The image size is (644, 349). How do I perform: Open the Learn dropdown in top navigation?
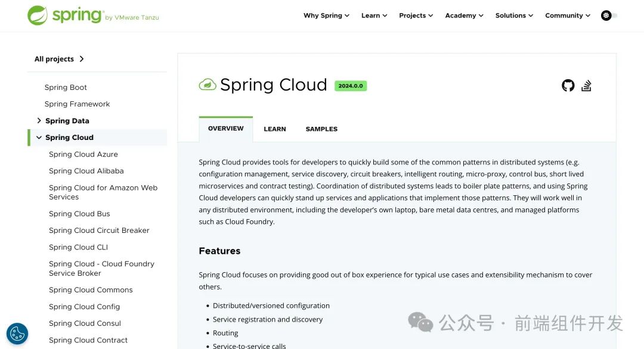click(374, 15)
